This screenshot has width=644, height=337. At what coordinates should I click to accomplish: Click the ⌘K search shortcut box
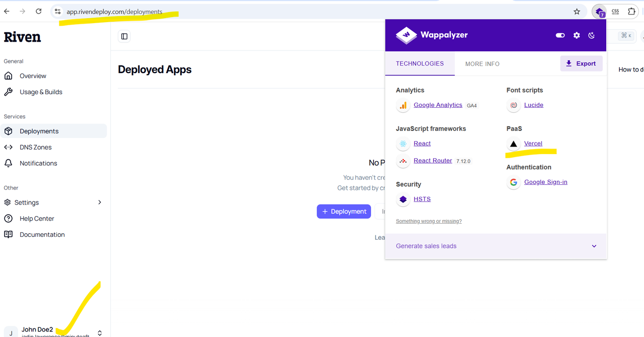coord(626,36)
